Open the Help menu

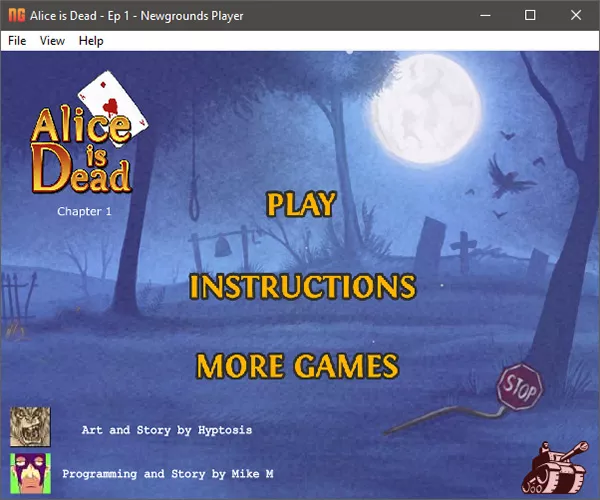91,41
